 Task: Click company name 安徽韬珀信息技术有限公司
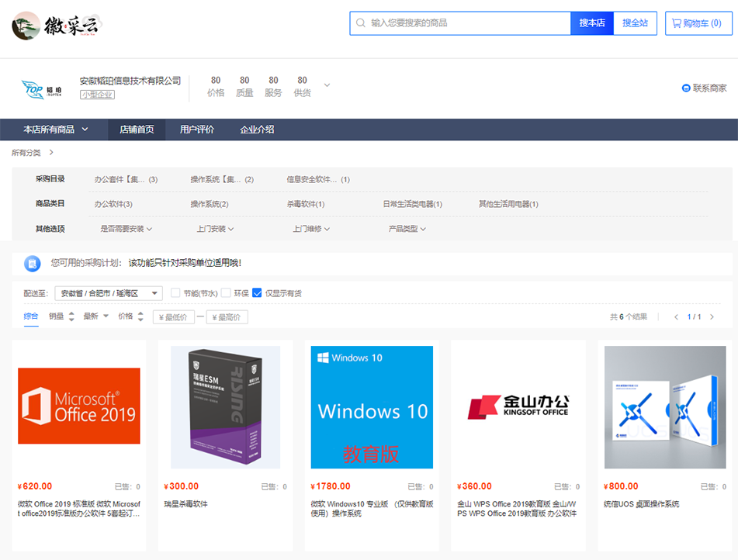(130, 81)
